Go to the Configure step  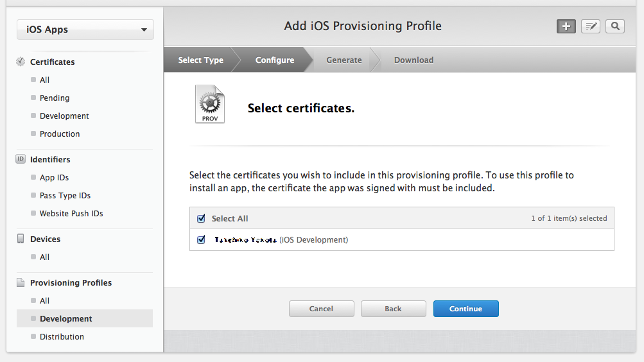tap(275, 60)
